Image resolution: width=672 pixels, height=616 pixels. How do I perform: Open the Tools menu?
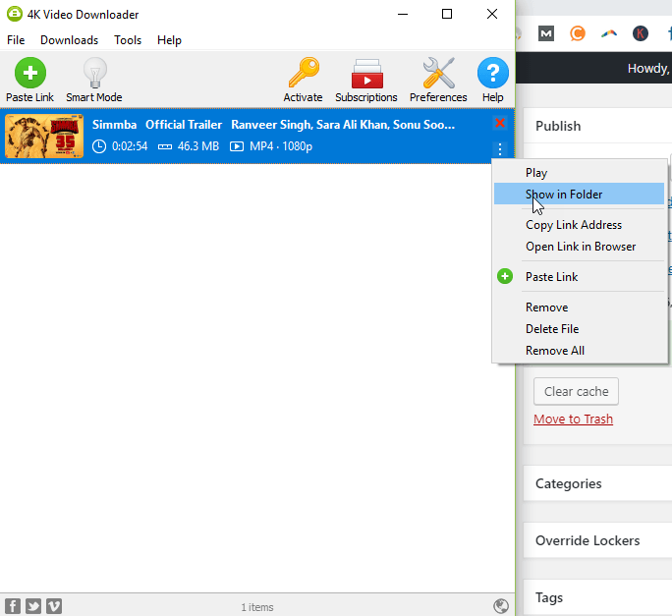tap(128, 40)
